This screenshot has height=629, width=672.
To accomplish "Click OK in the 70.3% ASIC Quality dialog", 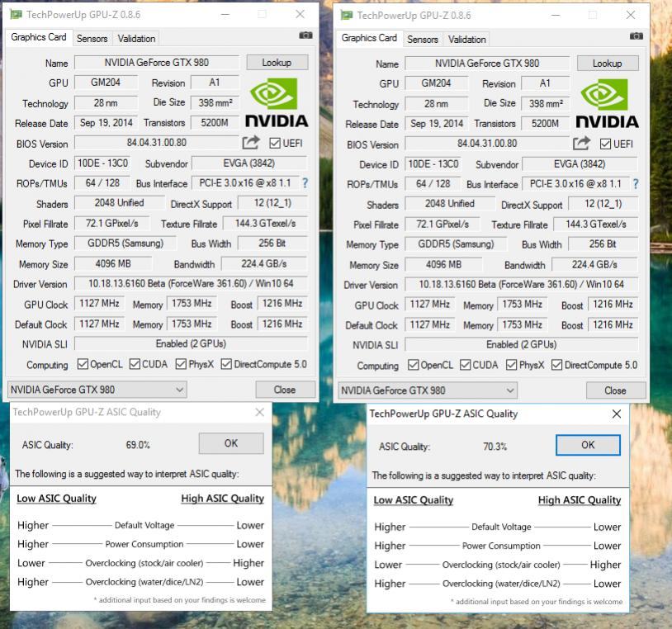I will [588, 445].
